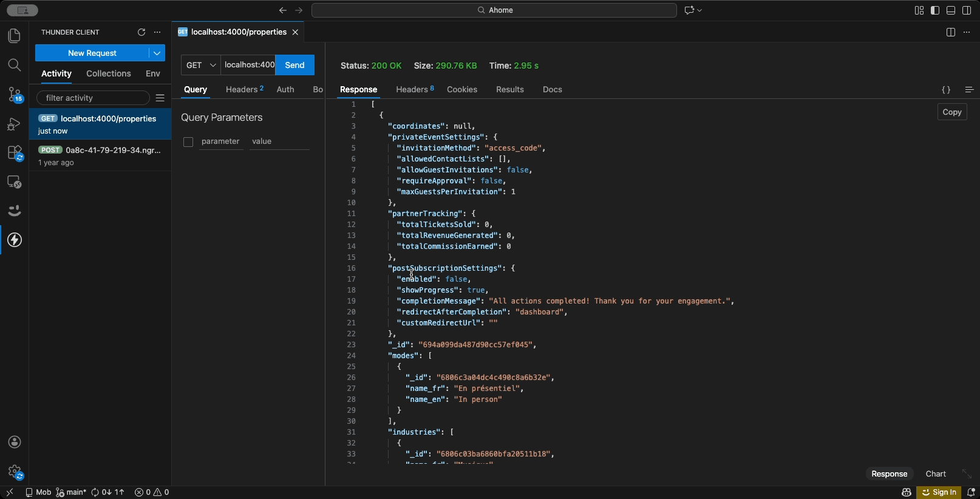Copy the response with Copy button

click(952, 112)
